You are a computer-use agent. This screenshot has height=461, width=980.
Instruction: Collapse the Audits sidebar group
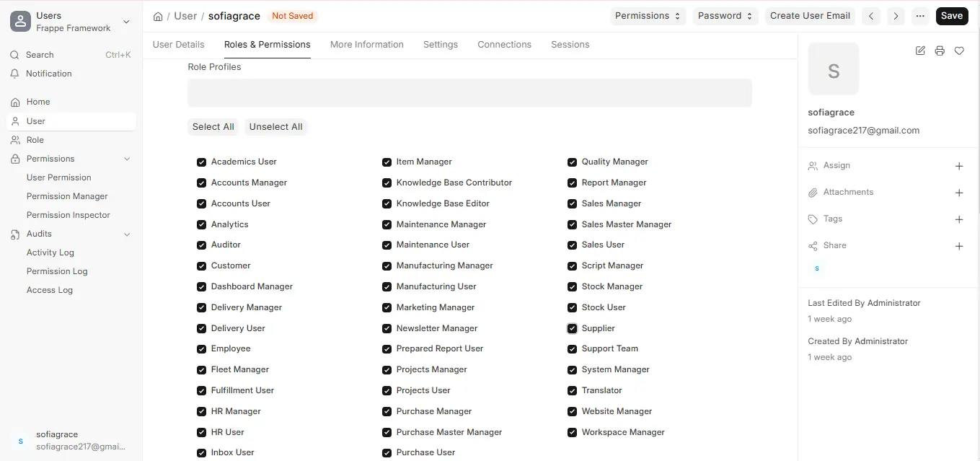[127, 234]
